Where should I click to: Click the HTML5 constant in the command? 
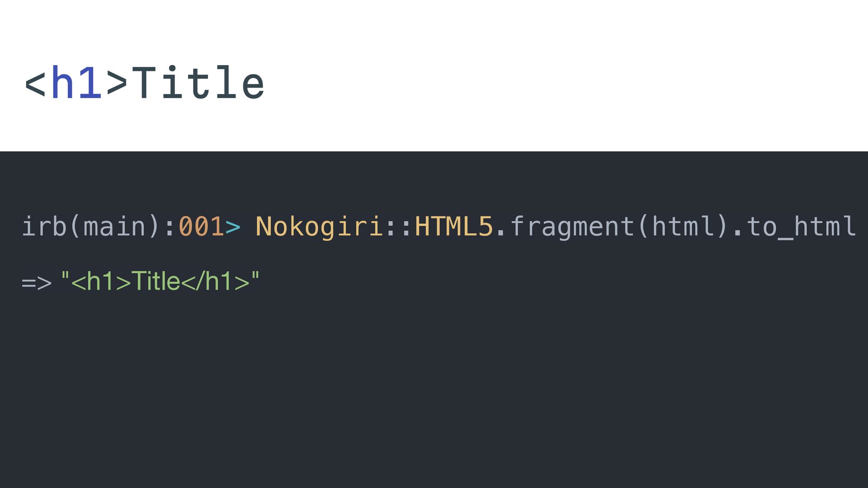pyautogui.click(x=453, y=226)
